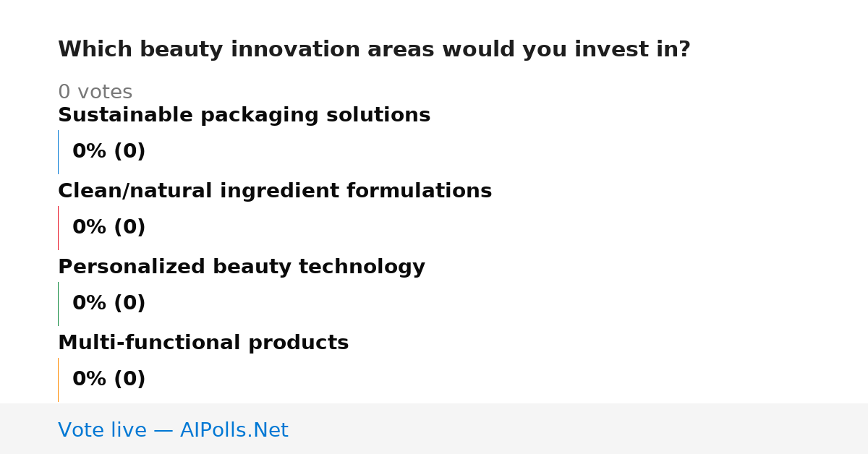This screenshot has height=454, width=868.
Task: Click 0% (0) result under Sustainable packaging
Action: point(109,152)
